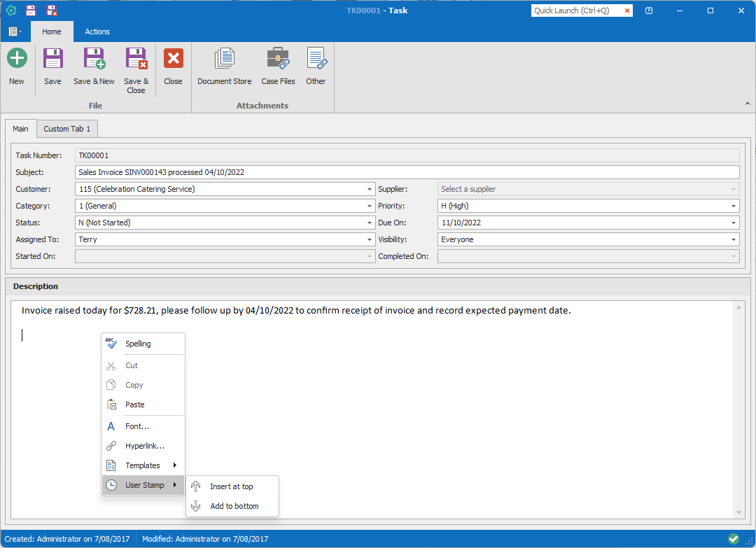
Task: Click the Save & New ribbon icon
Action: tap(94, 59)
